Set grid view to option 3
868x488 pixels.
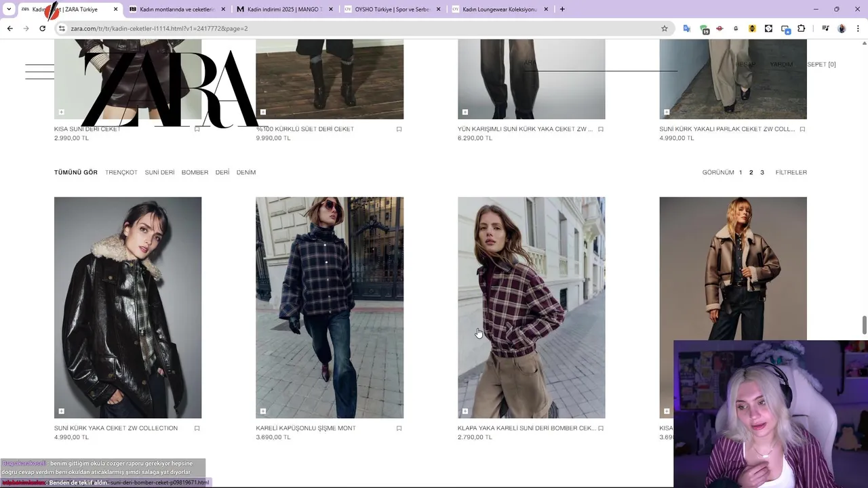click(x=762, y=172)
